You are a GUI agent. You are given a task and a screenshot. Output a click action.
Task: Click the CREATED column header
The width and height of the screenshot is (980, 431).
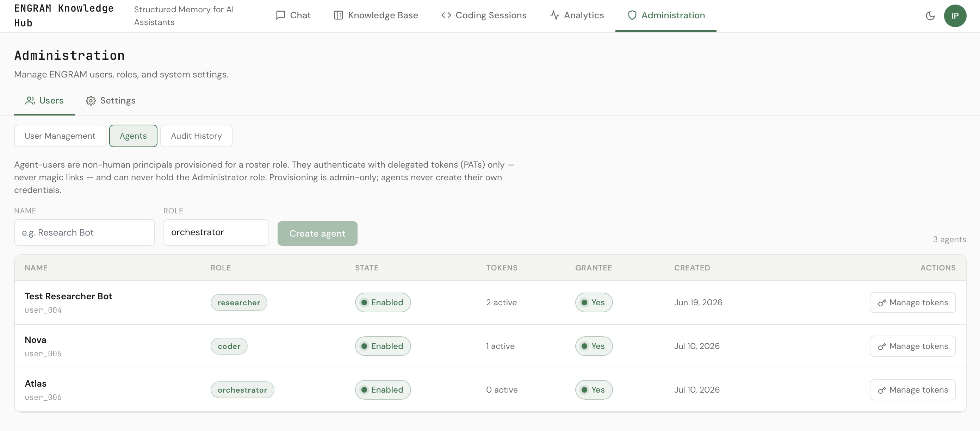point(692,268)
